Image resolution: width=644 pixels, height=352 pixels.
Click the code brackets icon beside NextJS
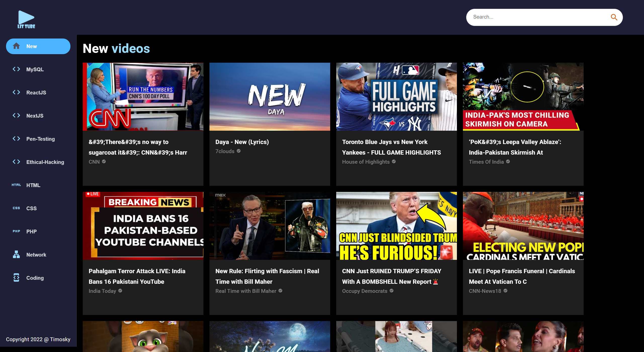16,115
